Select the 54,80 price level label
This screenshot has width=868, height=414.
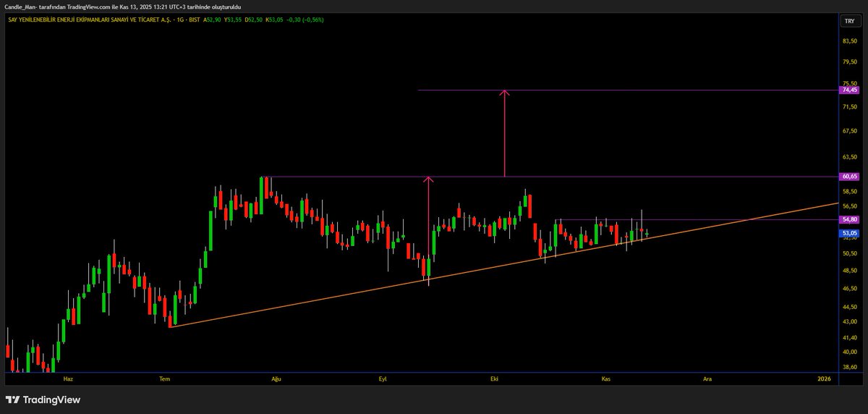point(849,219)
